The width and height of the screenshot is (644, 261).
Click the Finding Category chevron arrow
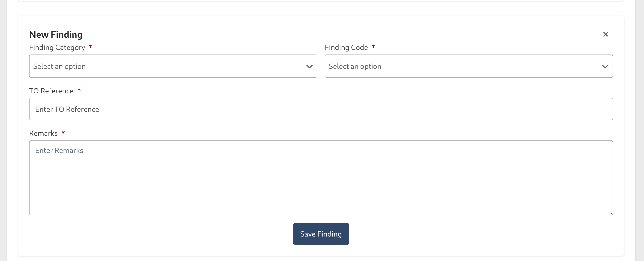click(309, 67)
